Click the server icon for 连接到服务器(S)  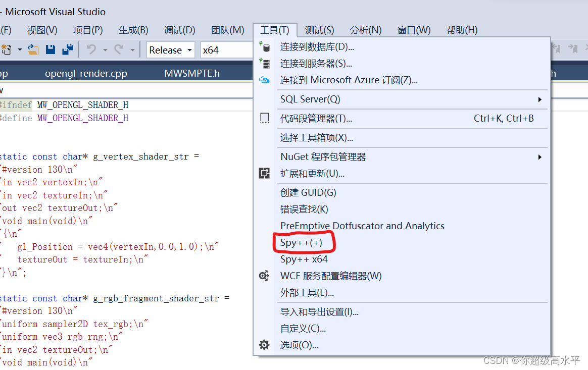pyautogui.click(x=264, y=64)
